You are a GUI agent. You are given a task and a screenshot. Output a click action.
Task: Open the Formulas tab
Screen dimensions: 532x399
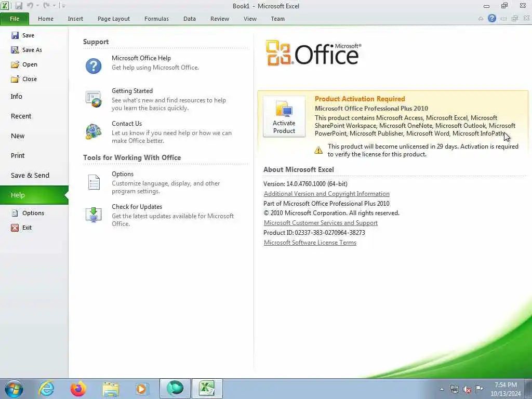[156, 19]
